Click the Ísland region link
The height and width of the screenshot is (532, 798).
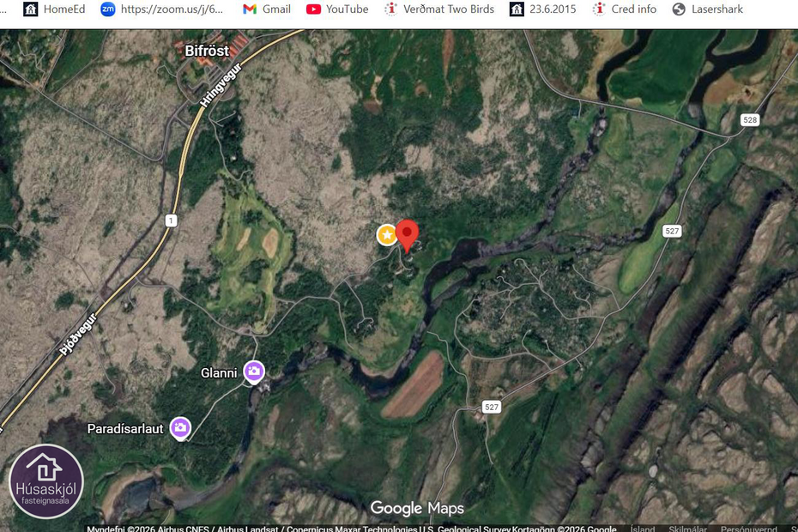click(x=643, y=529)
